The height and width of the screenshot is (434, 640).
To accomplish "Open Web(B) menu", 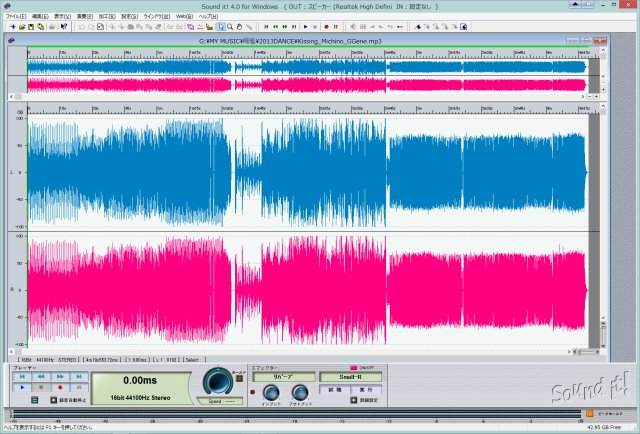I will click(x=184, y=16).
